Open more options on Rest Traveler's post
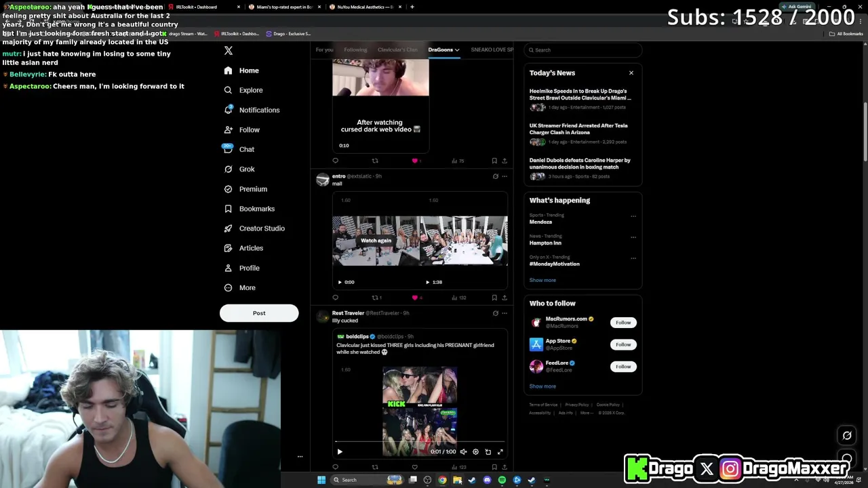Screen dimensions: 868x488 pyautogui.click(x=504, y=313)
